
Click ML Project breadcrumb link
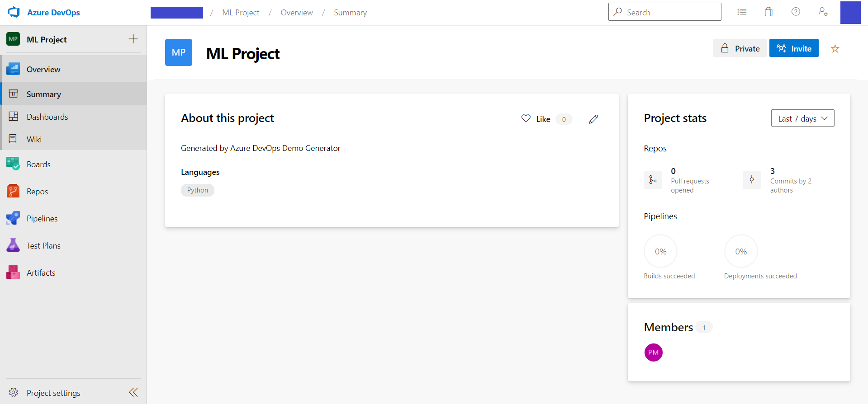pos(241,13)
